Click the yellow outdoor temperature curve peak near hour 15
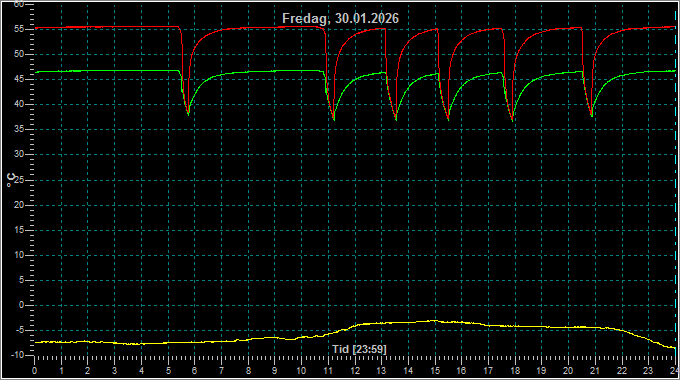680x380 pixels. (x=434, y=321)
